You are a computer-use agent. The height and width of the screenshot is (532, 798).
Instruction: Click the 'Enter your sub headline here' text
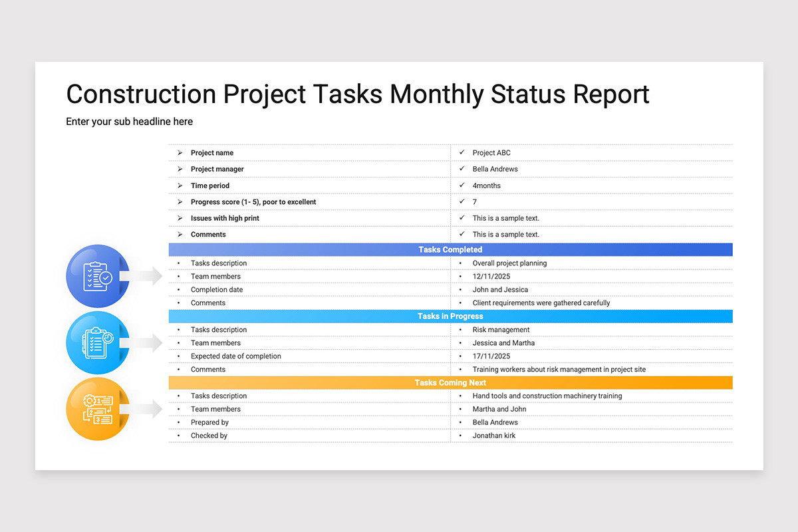pos(129,122)
